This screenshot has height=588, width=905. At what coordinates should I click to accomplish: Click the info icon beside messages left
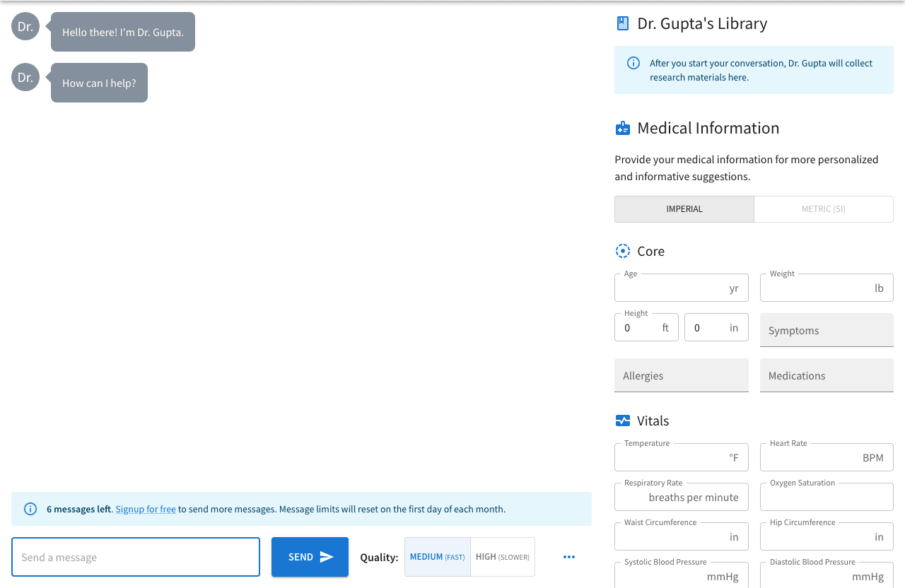(x=30, y=509)
